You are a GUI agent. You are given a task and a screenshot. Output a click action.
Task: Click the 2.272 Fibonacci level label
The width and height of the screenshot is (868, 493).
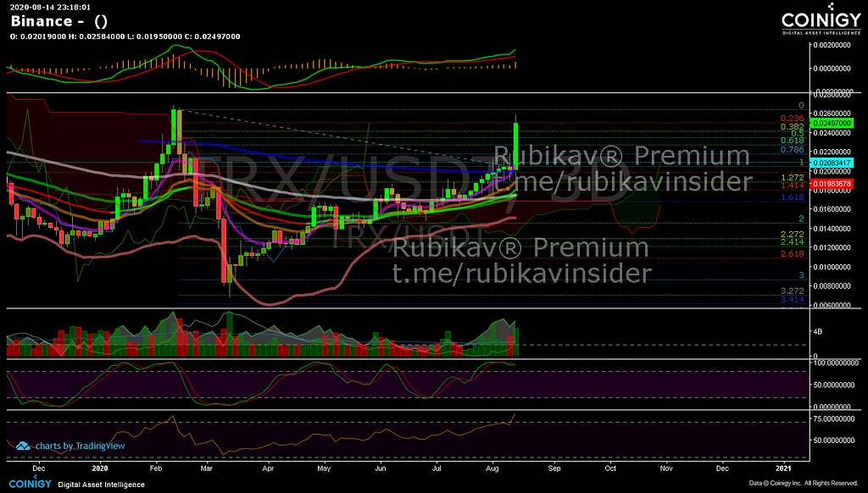[793, 235]
